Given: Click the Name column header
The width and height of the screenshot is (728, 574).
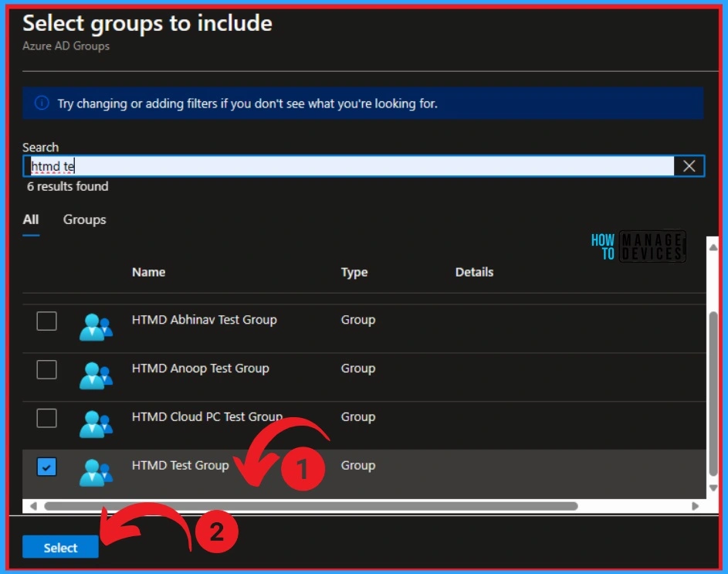Looking at the screenshot, I should tap(148, 272).
